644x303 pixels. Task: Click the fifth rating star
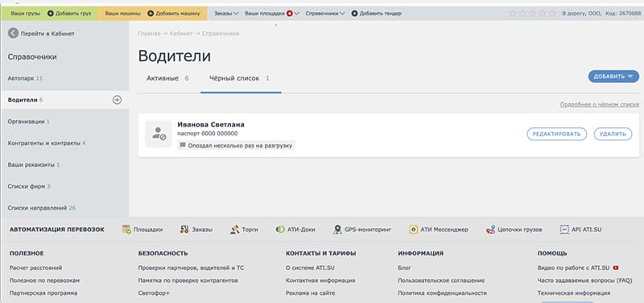click(552, 14)
